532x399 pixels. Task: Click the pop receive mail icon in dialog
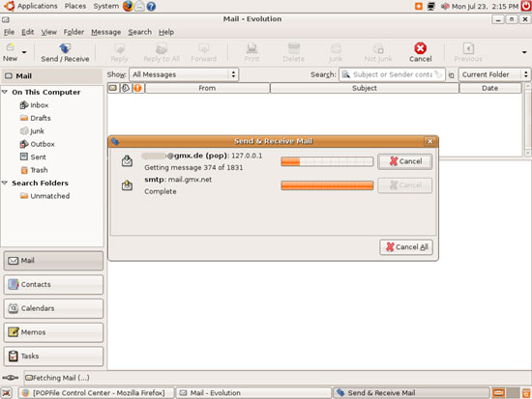pos(128,160)
